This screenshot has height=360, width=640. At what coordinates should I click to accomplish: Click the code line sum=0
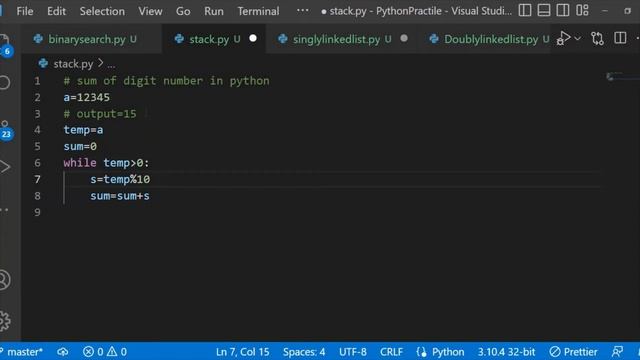pyautogui.click(x=80, y=146)
